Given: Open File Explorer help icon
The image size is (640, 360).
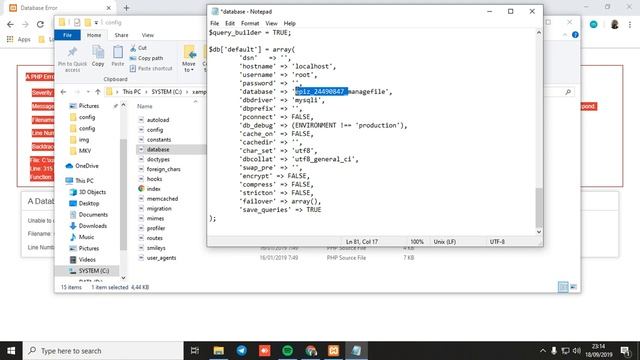Looking at the screenshot, I should [x=575, y=35].
